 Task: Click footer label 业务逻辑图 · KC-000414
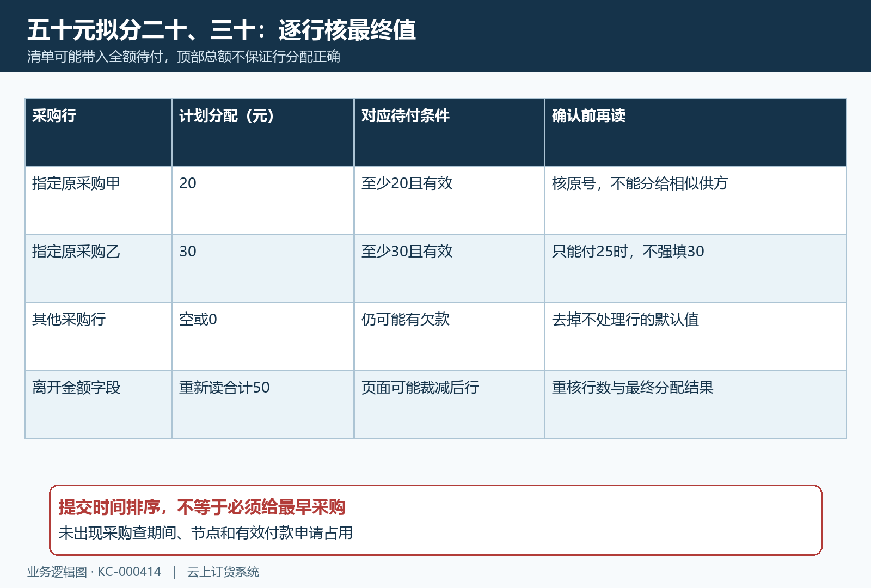click(x=94, y=572)
